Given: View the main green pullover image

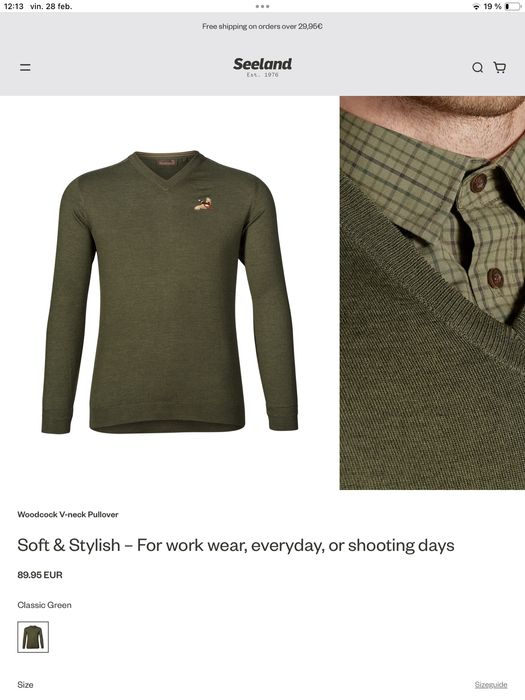Looking at the screenshot, I should click(x=170, y=292).
